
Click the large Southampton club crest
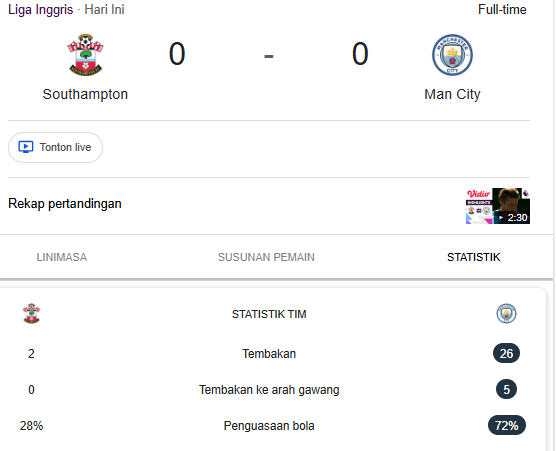[85, 55]
